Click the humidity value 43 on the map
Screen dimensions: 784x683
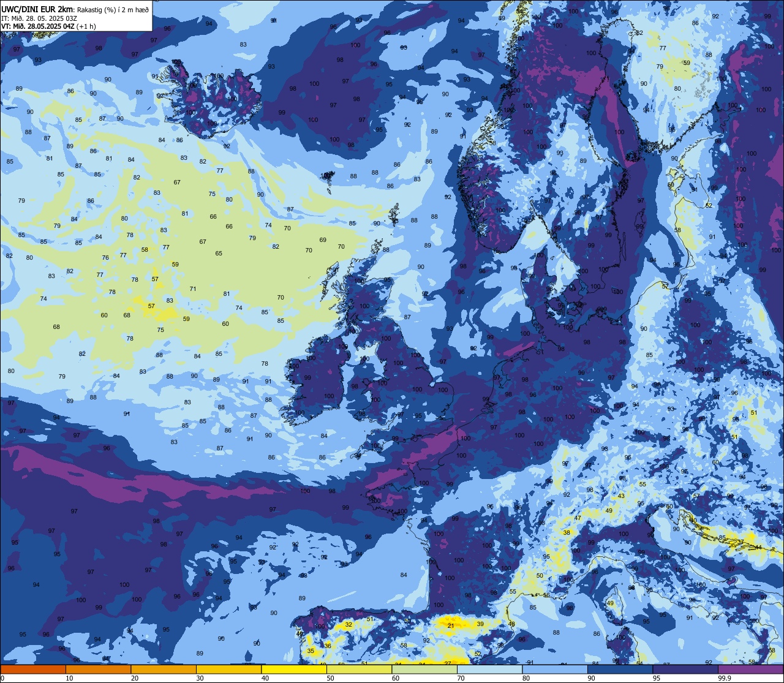coord(621,496)
